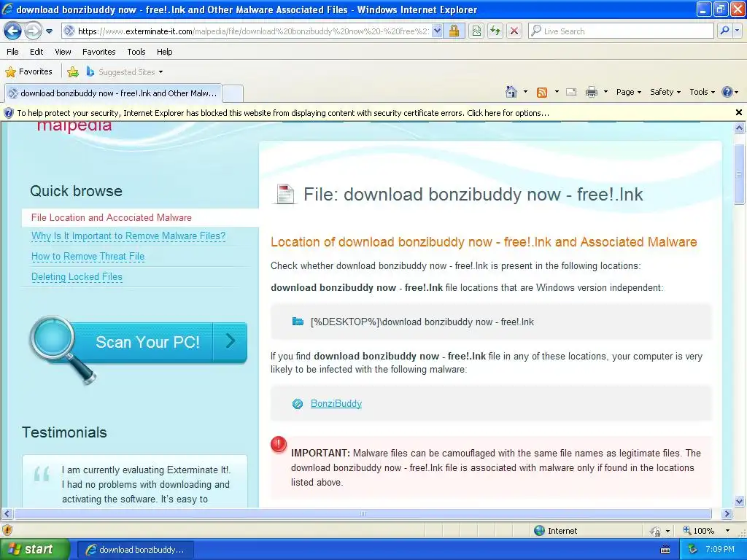Open the Edit menu

pyautogui.click(x=36, y=52)
